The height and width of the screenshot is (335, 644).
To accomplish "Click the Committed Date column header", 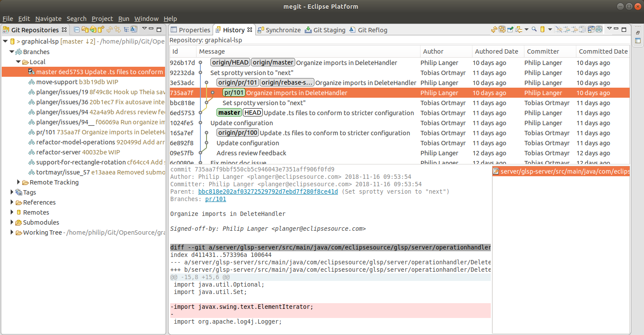I will pos(603,51).
